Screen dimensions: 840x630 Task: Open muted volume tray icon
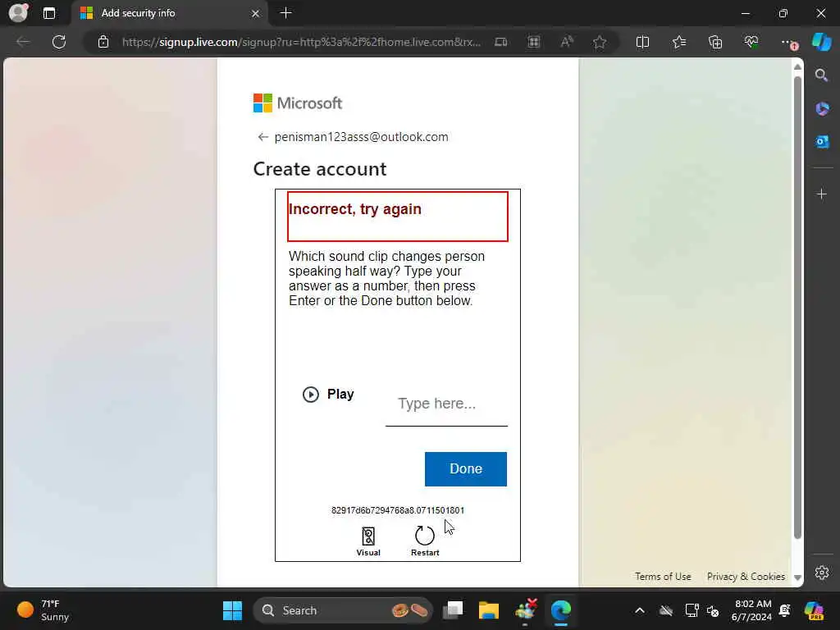tap(713, 610)
